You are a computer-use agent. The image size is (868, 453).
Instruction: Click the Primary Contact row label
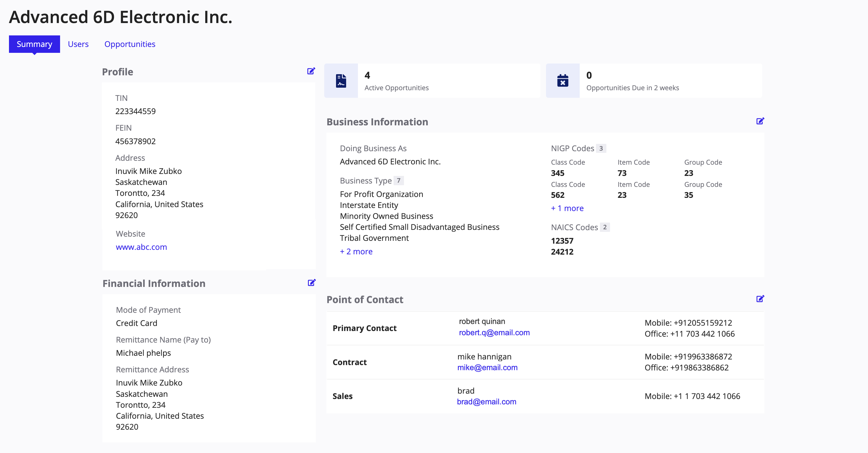click(x=365, y=328)
